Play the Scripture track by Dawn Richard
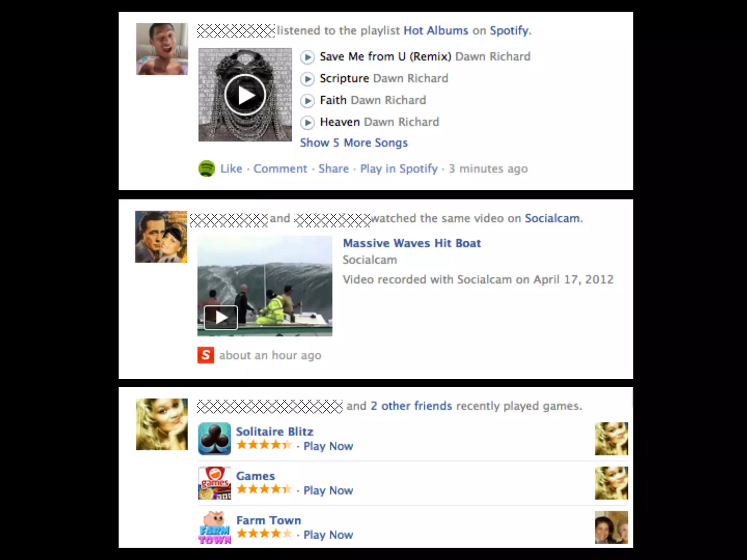This screenshot has width=747, height=560. pos(307,79)
